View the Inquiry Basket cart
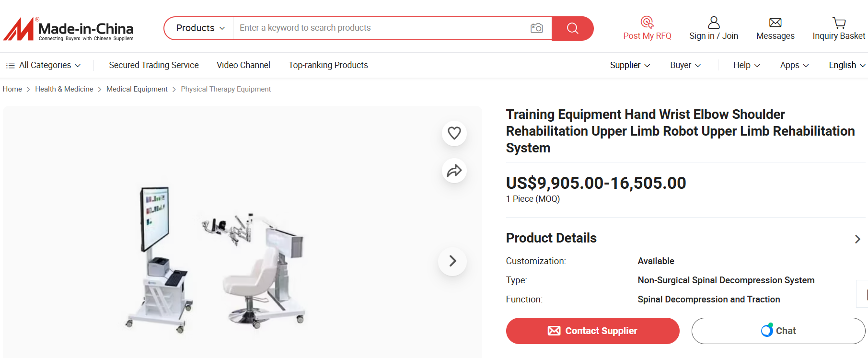The height and width of the screenshot is (358, 868). [x=838, y=28]
